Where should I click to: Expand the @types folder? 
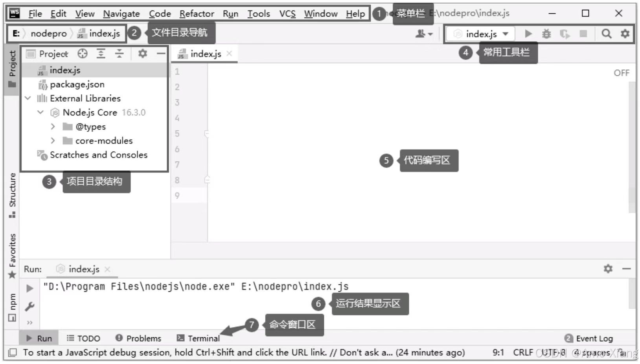point(53,126)
